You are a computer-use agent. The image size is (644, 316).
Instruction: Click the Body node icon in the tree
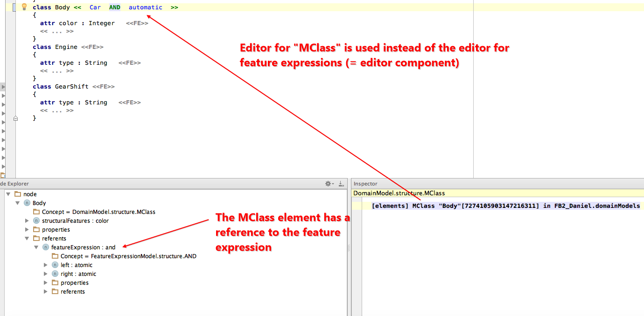click(27, 203)
